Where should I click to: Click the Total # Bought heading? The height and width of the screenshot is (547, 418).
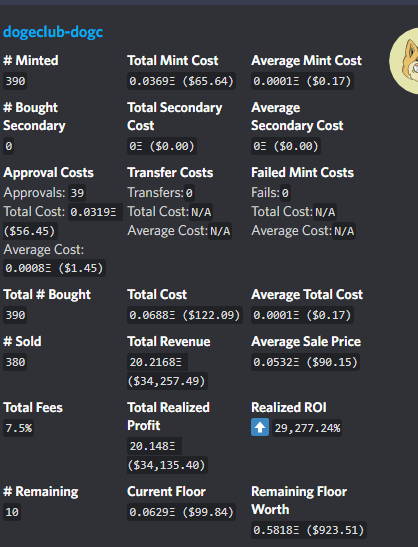47,295
